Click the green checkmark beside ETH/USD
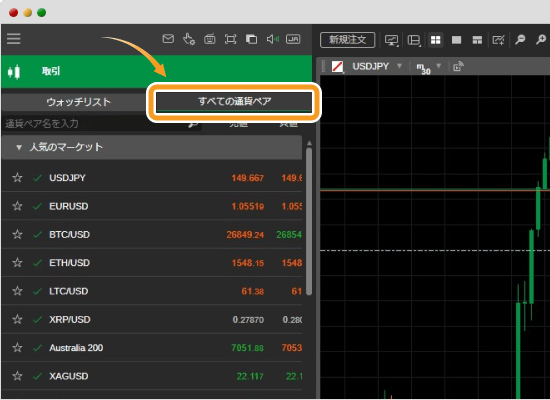This screenshot has height=400, width=550. 37,263
